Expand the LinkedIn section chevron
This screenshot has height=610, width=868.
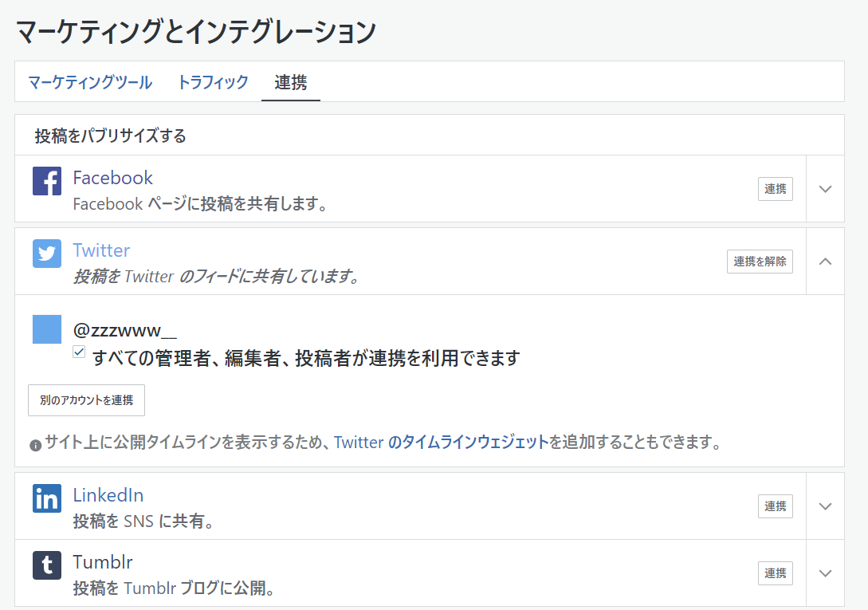pos(826,506)
